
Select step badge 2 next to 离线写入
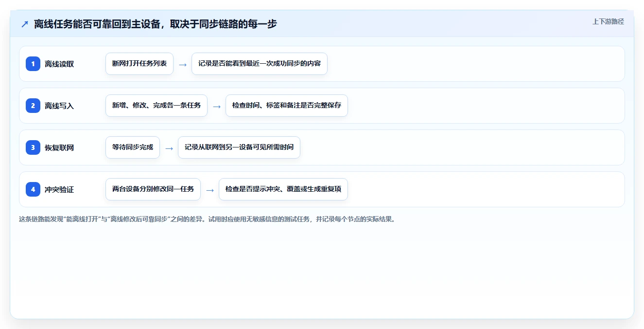33,106
